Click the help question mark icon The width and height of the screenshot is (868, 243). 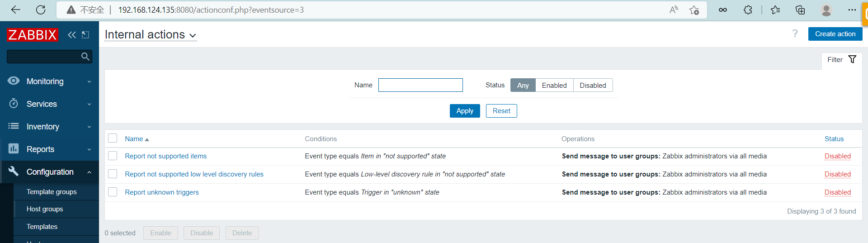(x=795, y=33)
